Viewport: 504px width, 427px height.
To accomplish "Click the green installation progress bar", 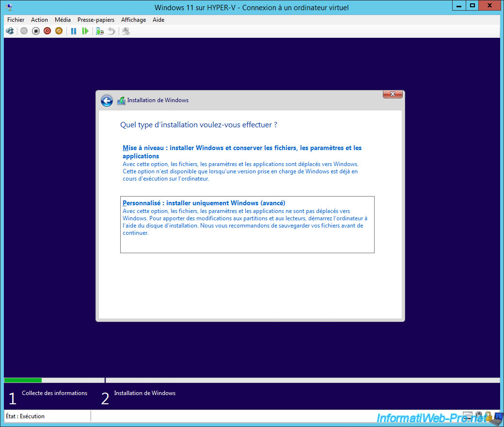I will pos(23,380).
